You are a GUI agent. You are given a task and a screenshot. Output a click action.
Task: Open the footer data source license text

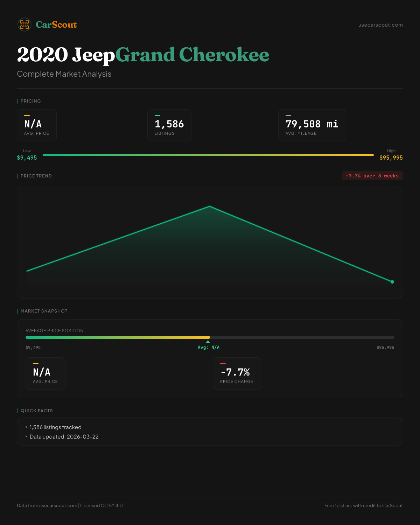pyautogui.click(x=70, y=505)
